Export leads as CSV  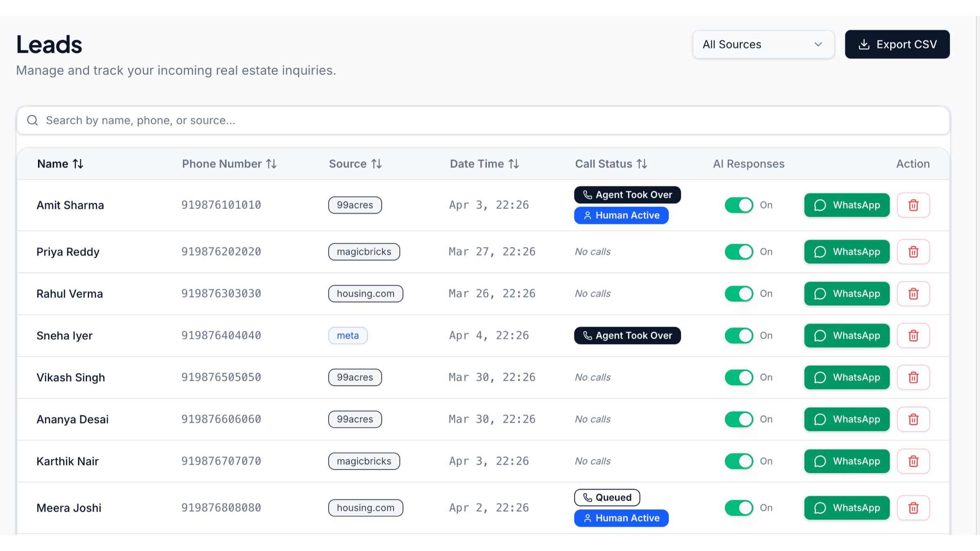coord(897,44)
